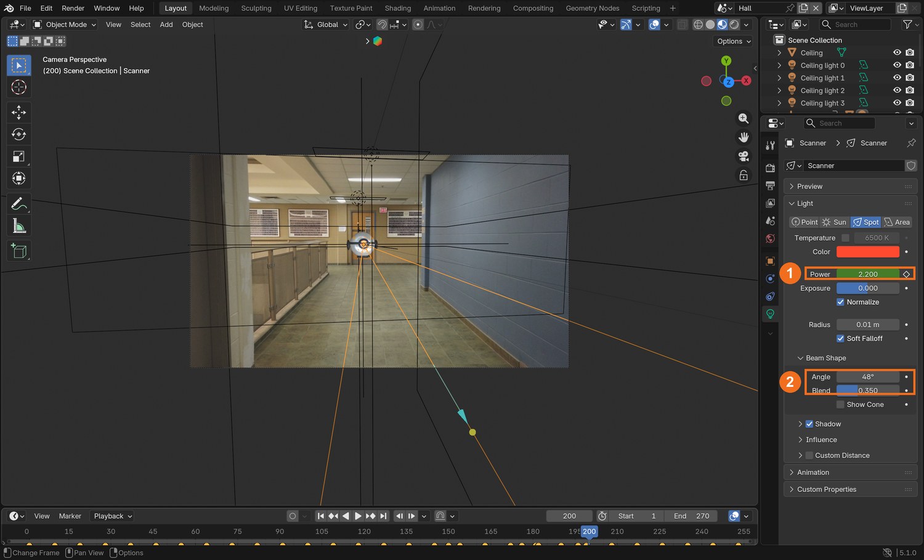The width and height of the screenshot is (924, 560).
Task: Click the viewport pan hand icon
Action: pyautogui.click(x=744, y=137)
